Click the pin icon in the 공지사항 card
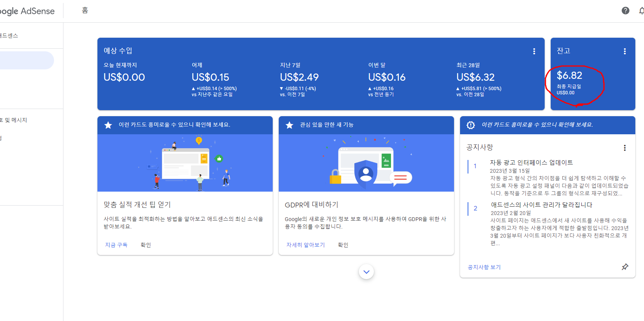 (625, 267)
